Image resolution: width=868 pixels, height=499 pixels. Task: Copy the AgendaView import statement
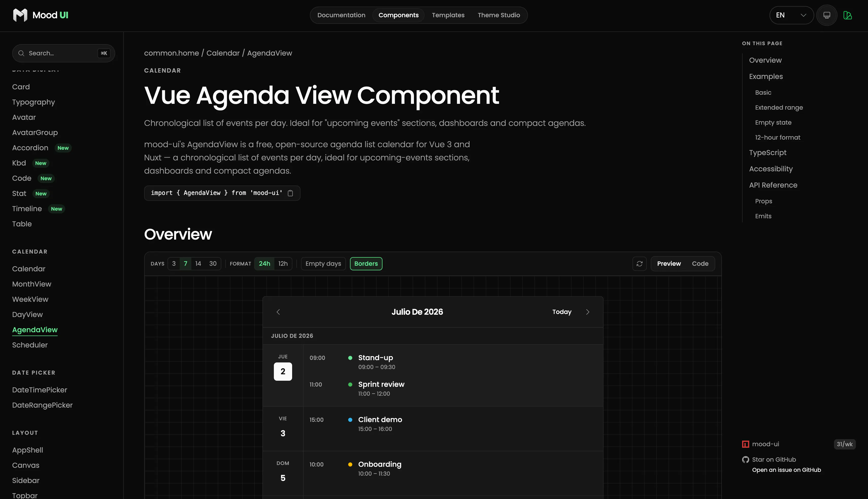(290, 193)
